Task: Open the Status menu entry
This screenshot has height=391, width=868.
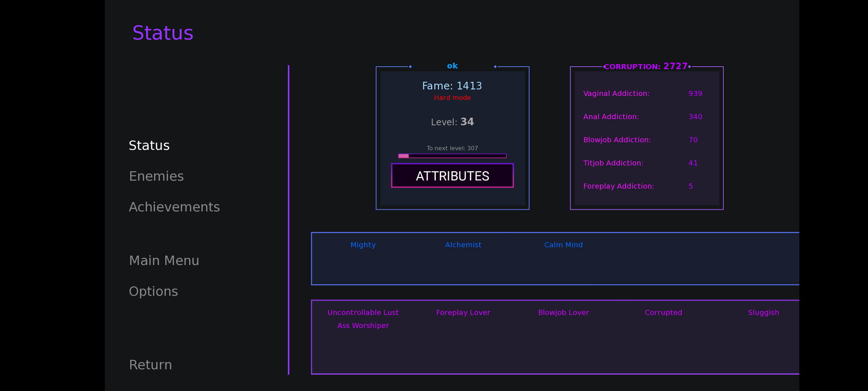Action: tap(149, 146)
